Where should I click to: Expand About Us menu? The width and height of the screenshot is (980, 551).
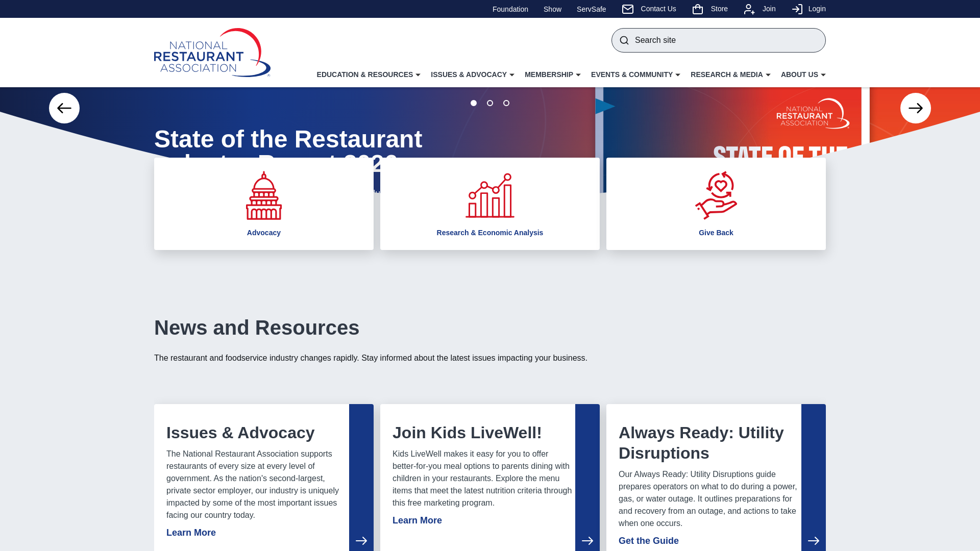tap(803, 74)
